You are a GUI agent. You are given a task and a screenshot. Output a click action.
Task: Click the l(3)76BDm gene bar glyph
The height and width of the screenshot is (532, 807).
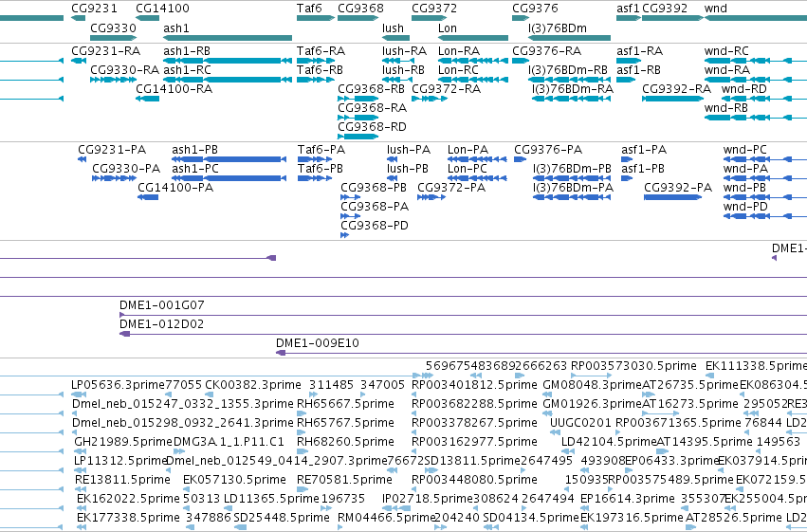[569, 38]
